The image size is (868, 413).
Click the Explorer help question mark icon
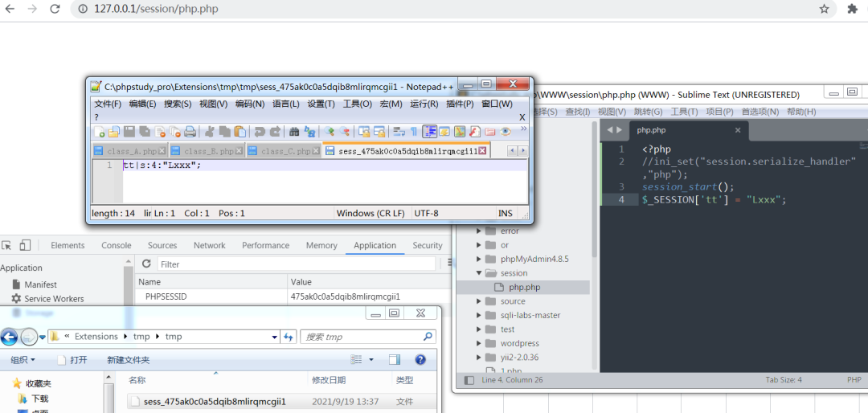(420, 360)
